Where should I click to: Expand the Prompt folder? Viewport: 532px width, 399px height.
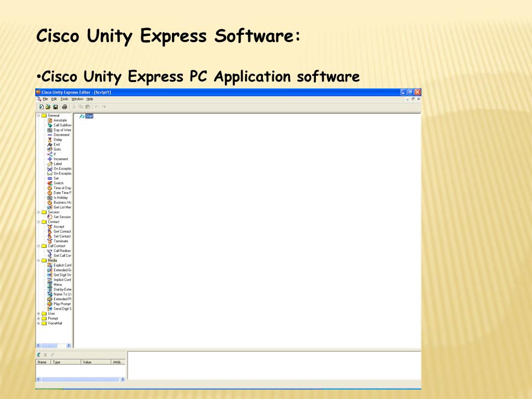point(38,318)
